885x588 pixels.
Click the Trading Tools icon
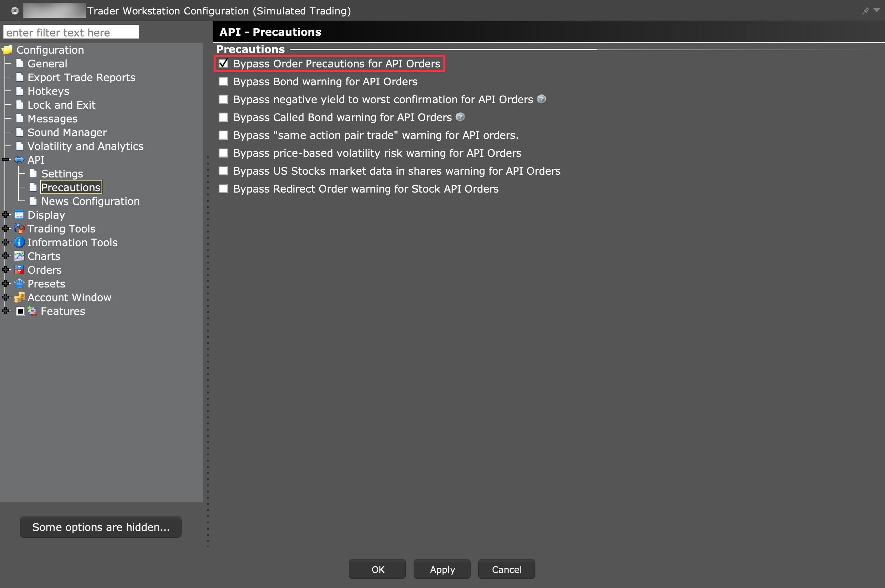(x=19, y=229)
